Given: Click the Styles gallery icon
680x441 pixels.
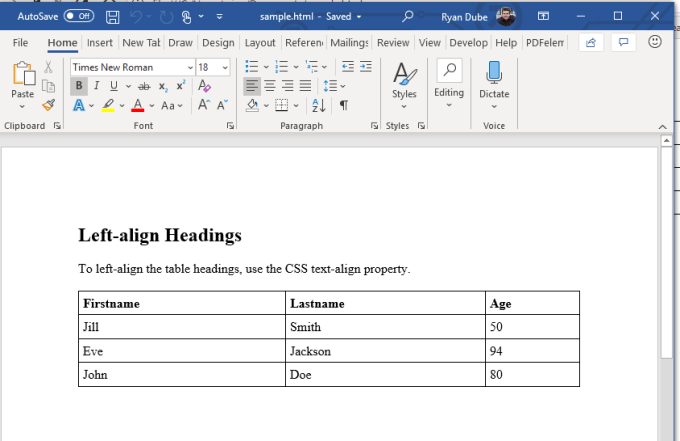Looking at the screenshot, I should click(404, 74).
